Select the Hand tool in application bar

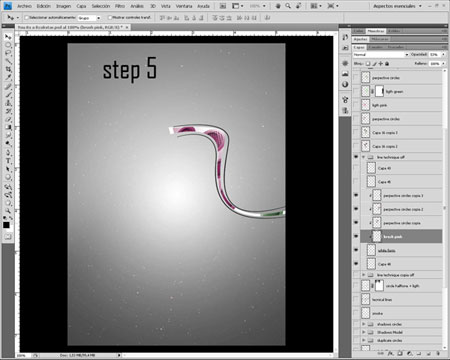pyautogui.click(x=278, y=6)
